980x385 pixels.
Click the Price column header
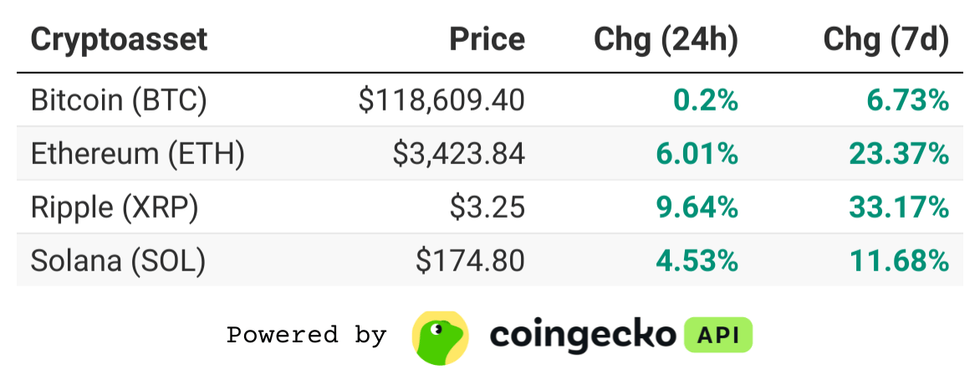pyautogui.click(x=487, y=39)
